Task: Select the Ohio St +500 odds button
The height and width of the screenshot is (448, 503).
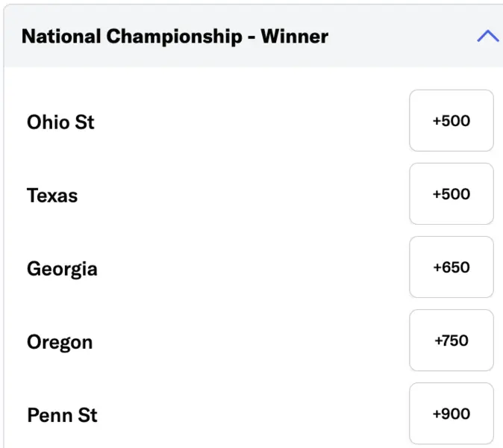Action: coord(451,121)
